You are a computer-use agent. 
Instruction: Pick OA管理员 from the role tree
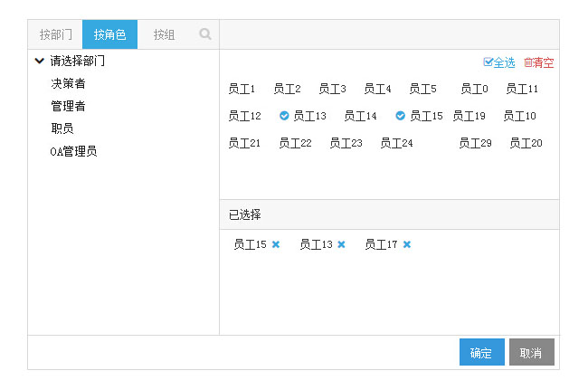(73, 151)
